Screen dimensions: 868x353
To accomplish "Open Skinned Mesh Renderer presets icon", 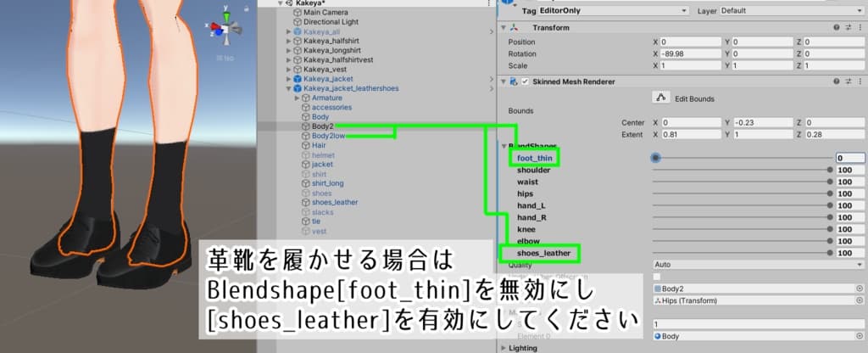I will click(848, 81).
